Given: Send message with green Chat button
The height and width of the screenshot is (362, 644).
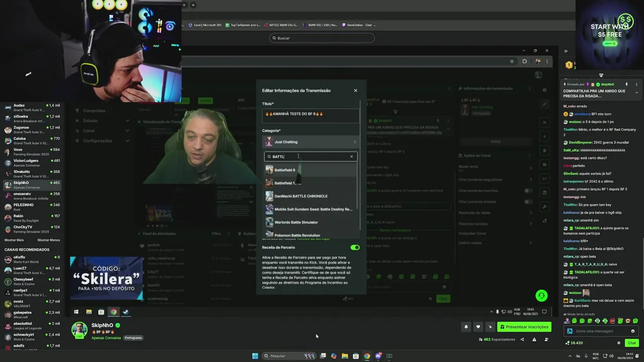Looking at the screenshot, I should (x=632, y=343).
